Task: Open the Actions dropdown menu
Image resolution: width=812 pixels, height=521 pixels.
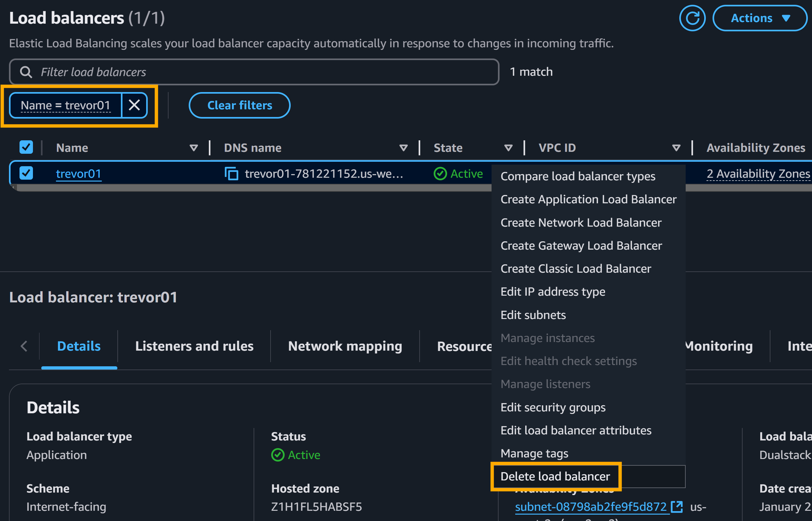Action: (760, 18)
